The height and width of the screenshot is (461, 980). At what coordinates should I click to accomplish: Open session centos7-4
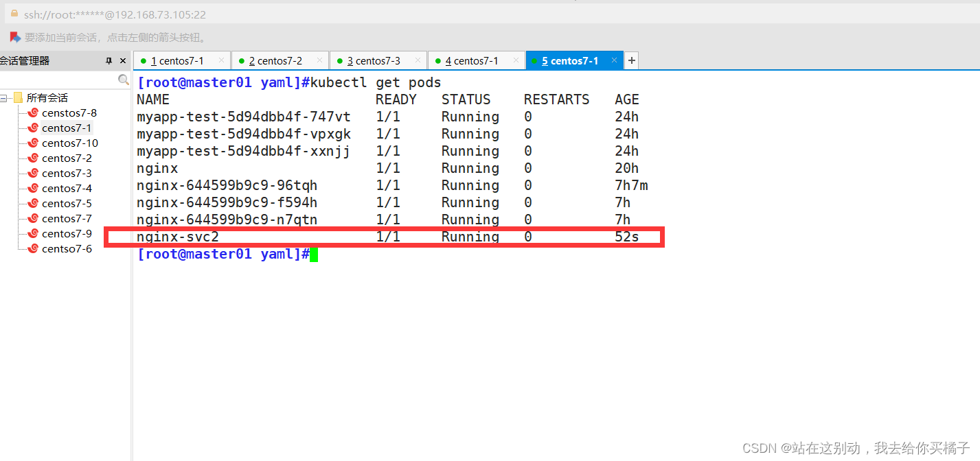coord(67,188)
